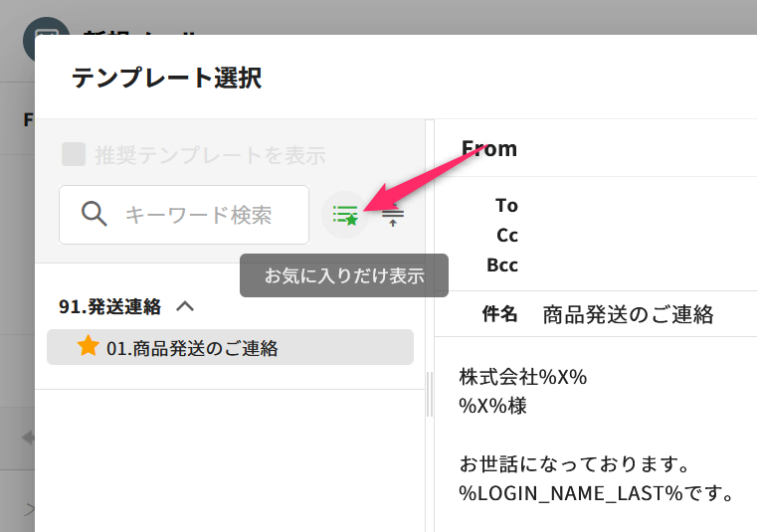The image size is (757, 532).
Task: Collapse the 91.発送連絡 category chevron
Action: (184, 306)
